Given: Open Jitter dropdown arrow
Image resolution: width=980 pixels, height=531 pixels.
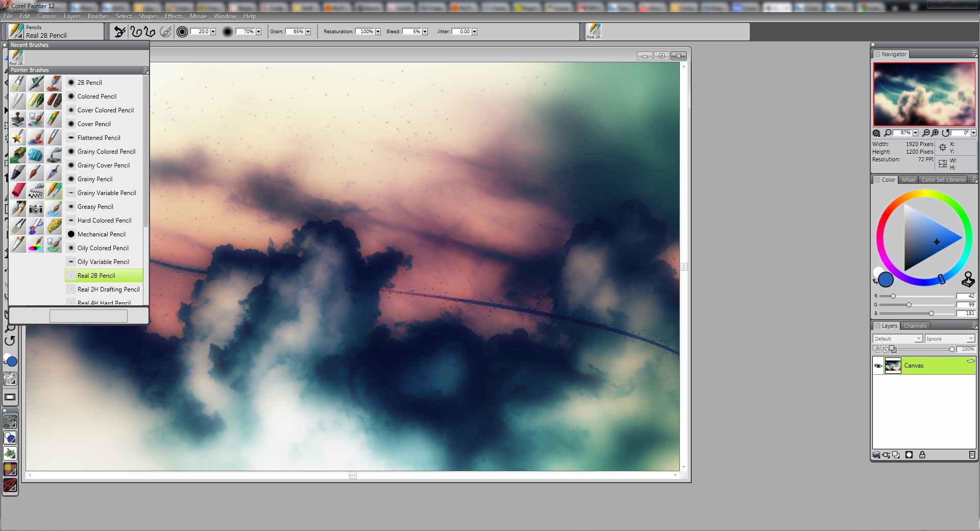Looking at the screenshot, I should 474,32.
